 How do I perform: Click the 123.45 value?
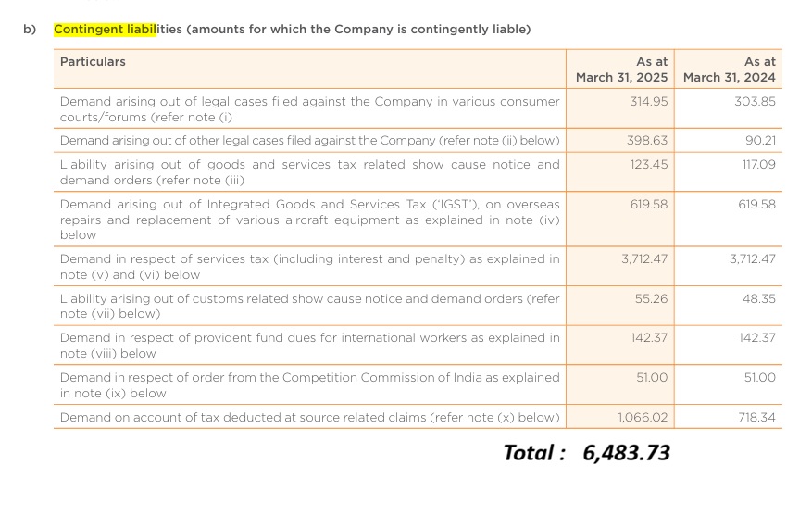(648, 165)
